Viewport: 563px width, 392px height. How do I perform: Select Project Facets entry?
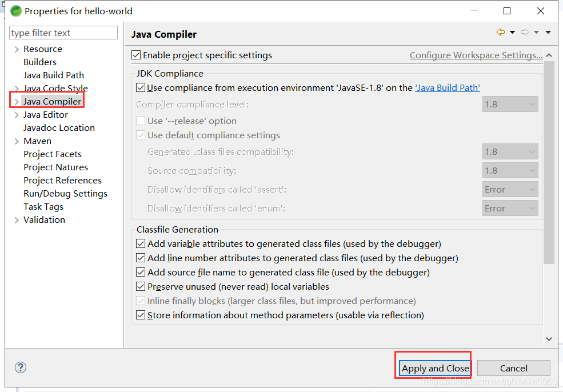(53, 154)
